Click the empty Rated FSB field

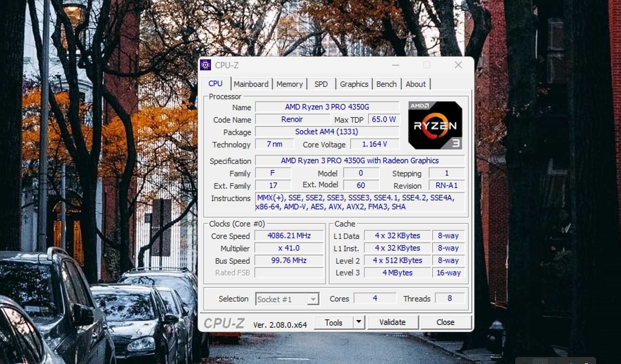click(x=289, y=273)
